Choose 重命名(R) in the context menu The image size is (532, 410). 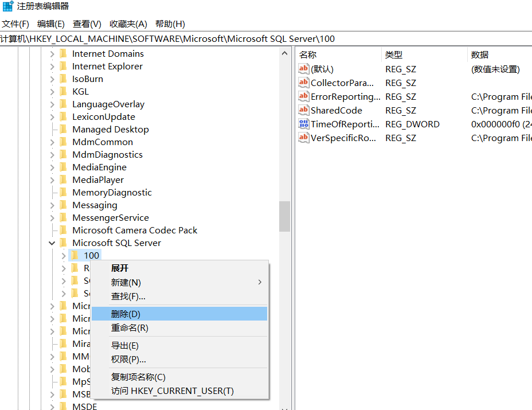[x=179, y=328]
